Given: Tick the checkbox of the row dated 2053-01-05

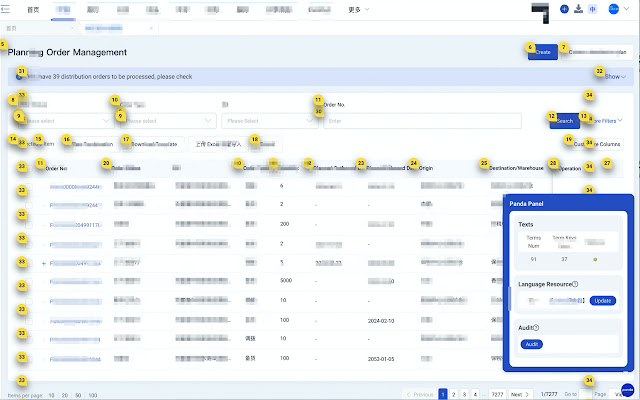Looking at the screenshot, I should click(29, 359).
